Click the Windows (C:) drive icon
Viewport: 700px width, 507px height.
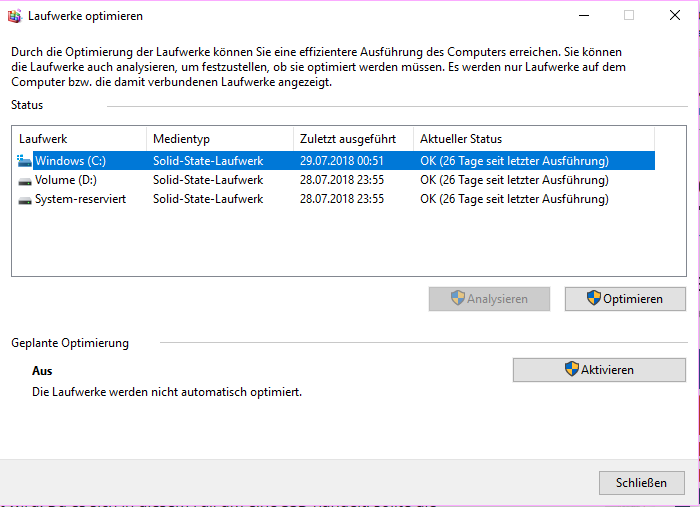point(24,161)
